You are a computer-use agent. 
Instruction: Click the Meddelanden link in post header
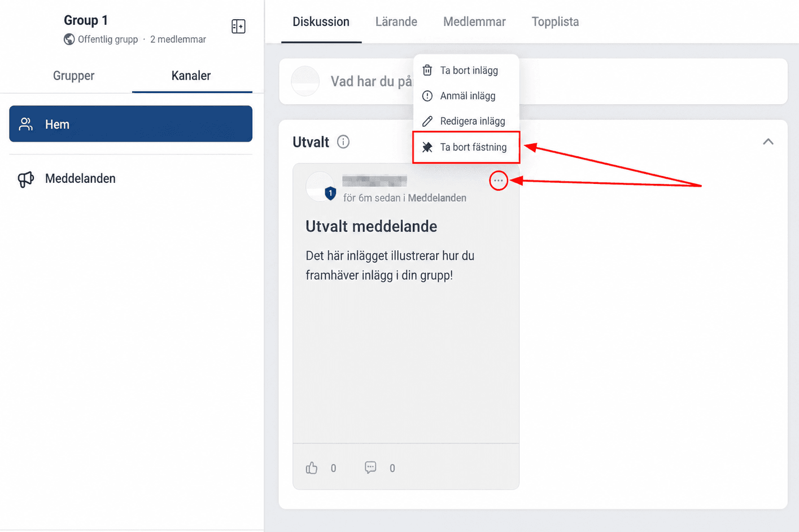(x=437, y=198)
